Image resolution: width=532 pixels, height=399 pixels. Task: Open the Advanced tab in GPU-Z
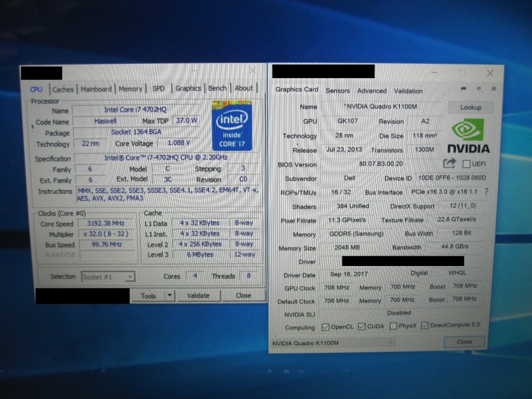point(372,90)
